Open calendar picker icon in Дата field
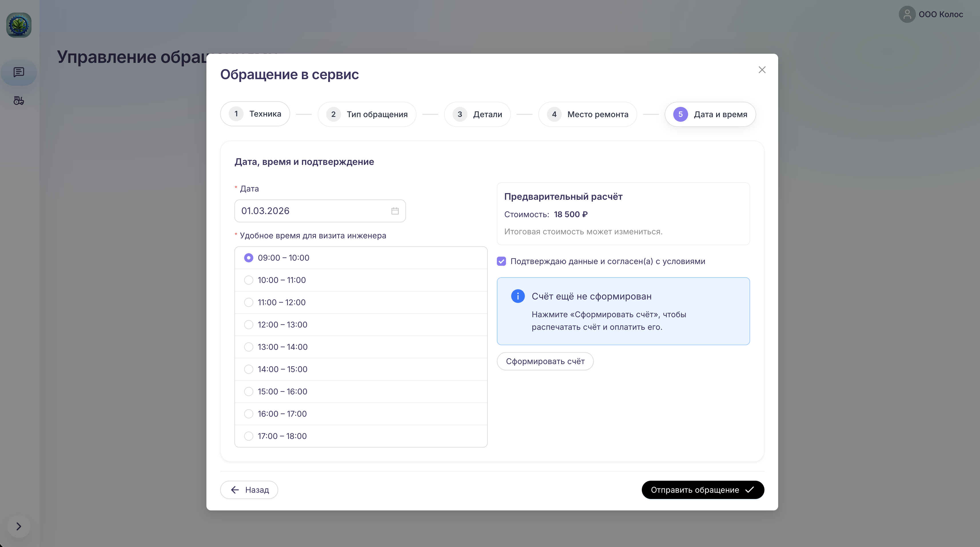The width and height of the screenshot is (980, 547). (x=395, y=211)
